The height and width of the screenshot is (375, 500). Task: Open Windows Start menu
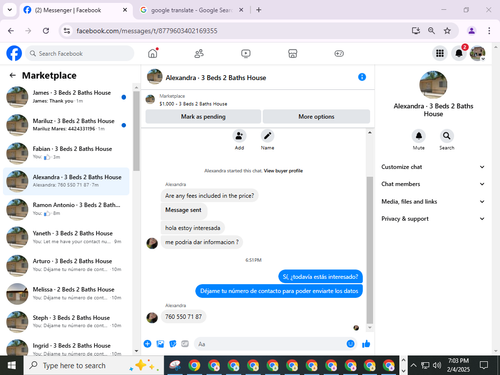coord(12,365)
